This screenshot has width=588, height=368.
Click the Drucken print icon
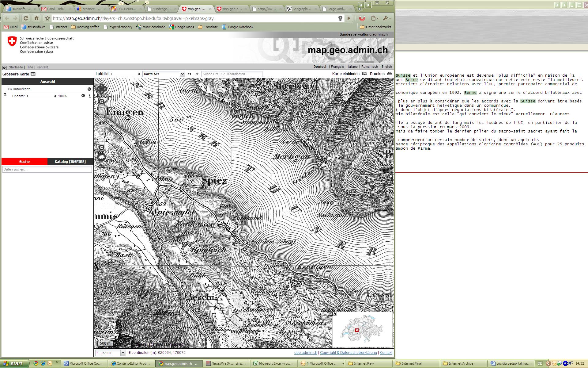[390, 74]
